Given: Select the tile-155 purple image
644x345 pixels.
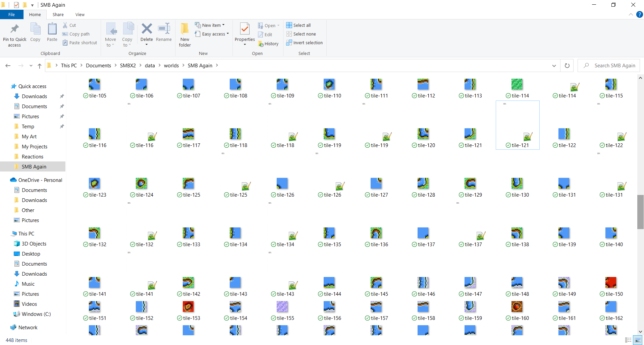Looking at the screenshot, I should point(282,306).
